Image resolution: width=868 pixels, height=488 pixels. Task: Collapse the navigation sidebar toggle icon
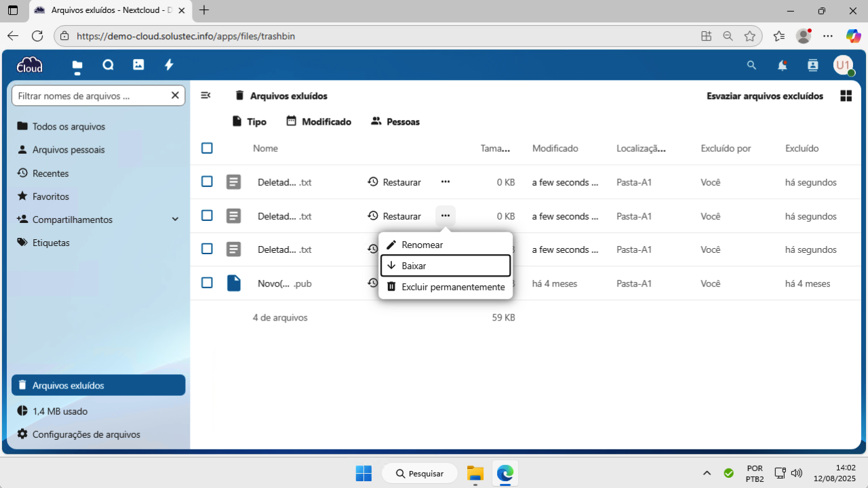[x=205, y=96]
